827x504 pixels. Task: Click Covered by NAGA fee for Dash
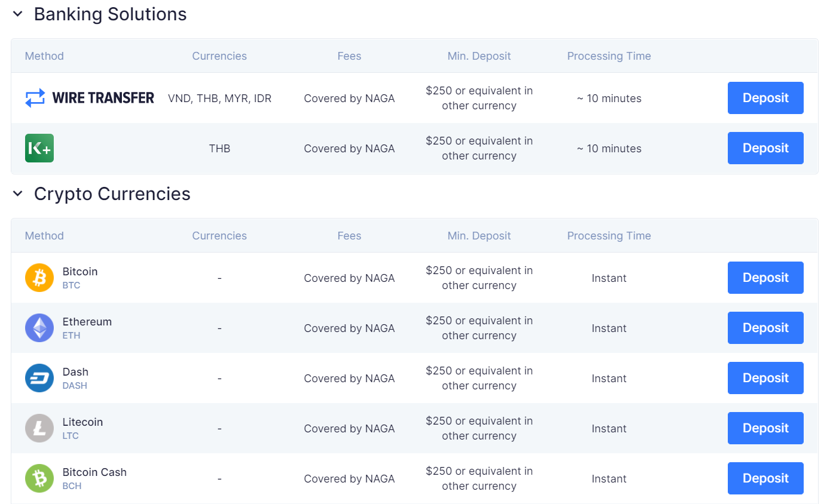click(x=350, y=379)
